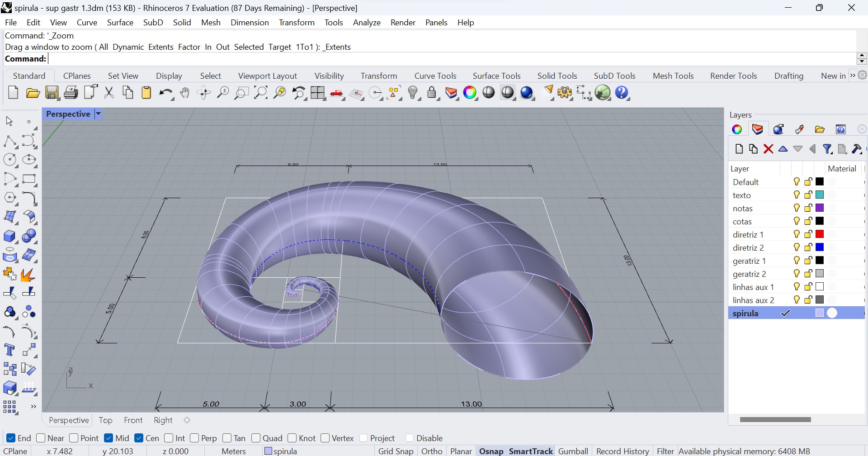Open the Transform menu

tap(297, 23)
